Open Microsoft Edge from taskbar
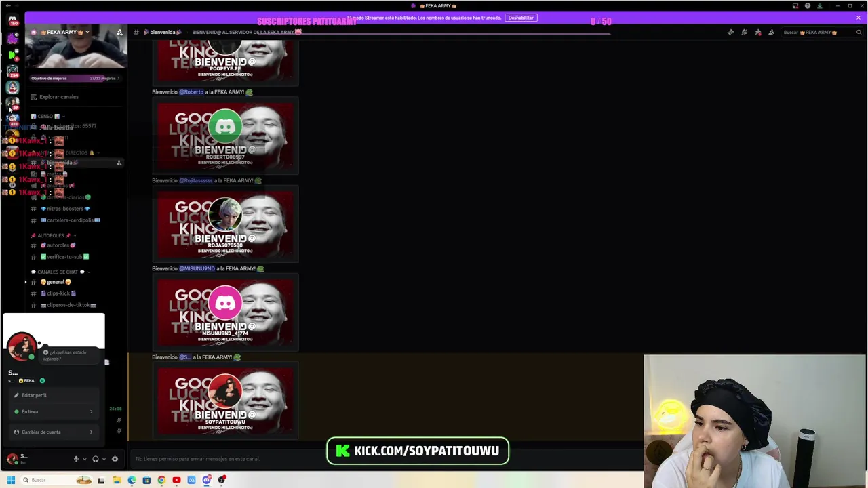This screenshot has width=868, height=488. tap(132, 480)
